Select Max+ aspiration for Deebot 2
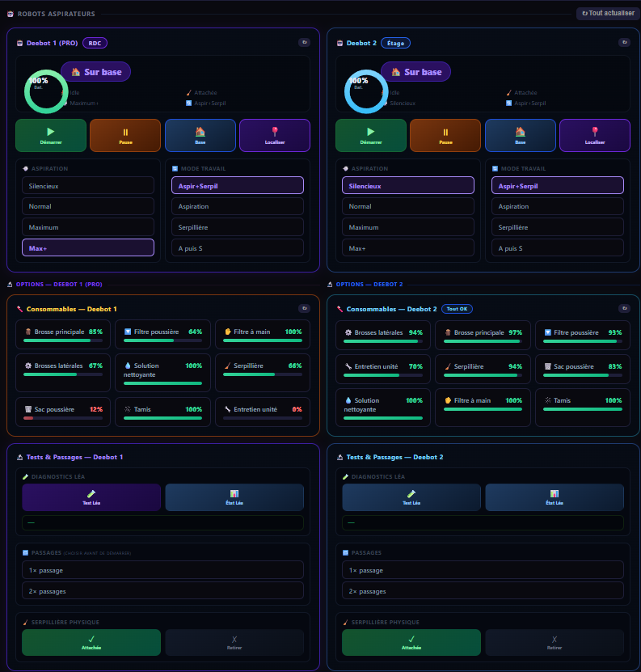641x672 pixels. [408, 247]
